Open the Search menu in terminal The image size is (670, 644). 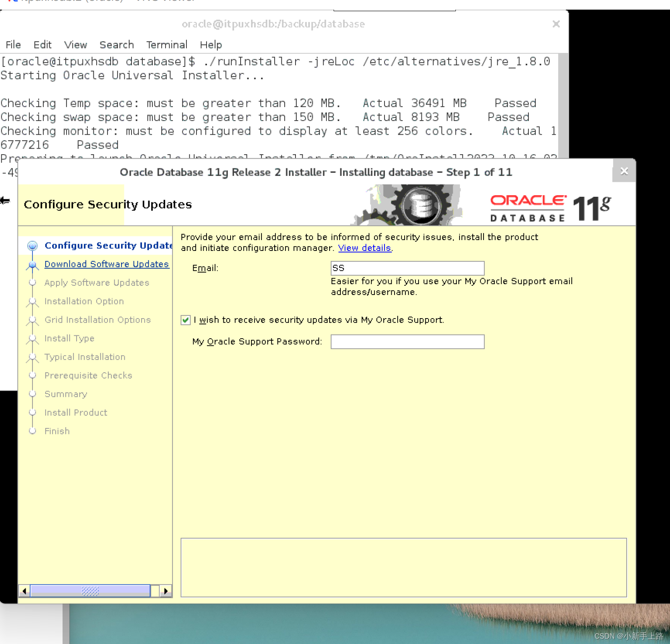coord(117,44)
